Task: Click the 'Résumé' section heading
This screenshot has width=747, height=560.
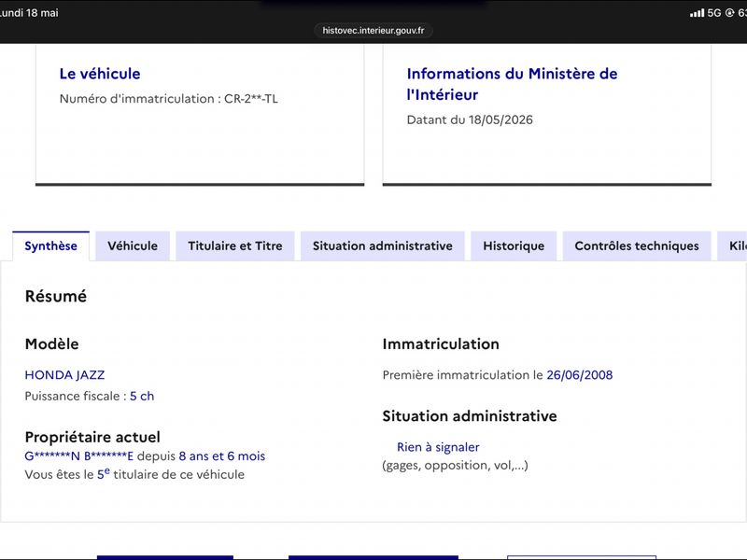Action: click(56, 296)
